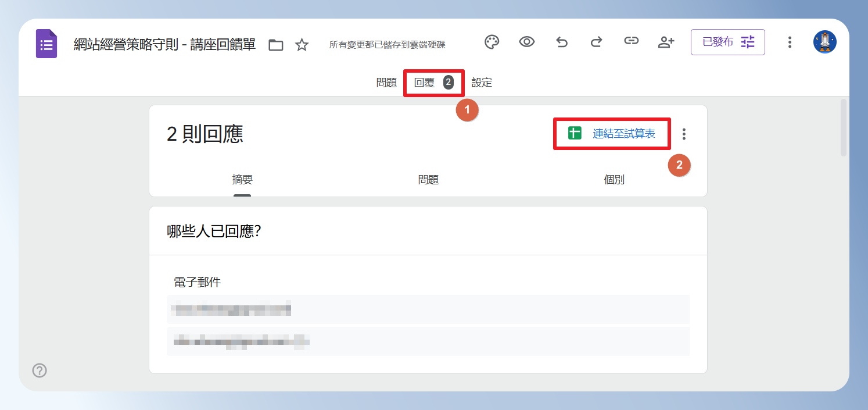Open the help question mark icon
The height and width of the screenshot is (410, 868).
point(40,370)
